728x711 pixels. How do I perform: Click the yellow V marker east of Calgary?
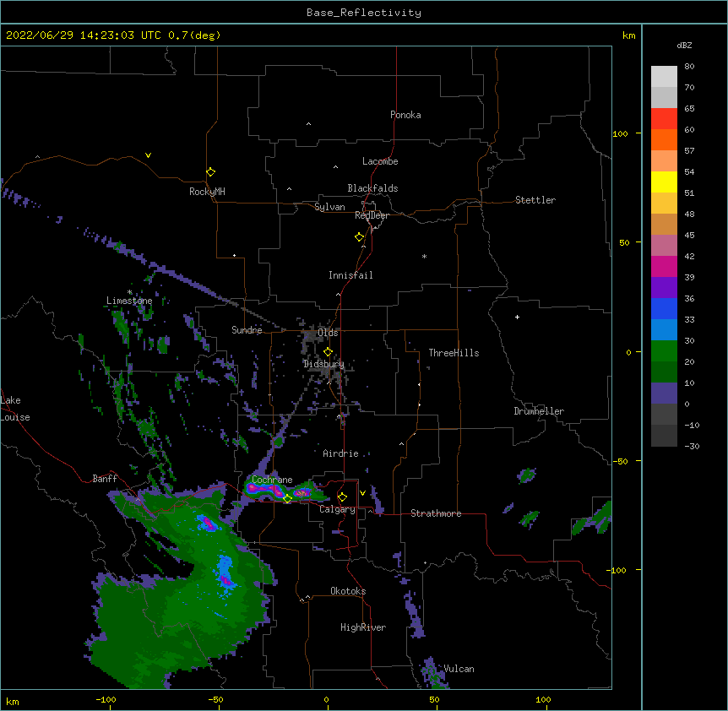362,493
